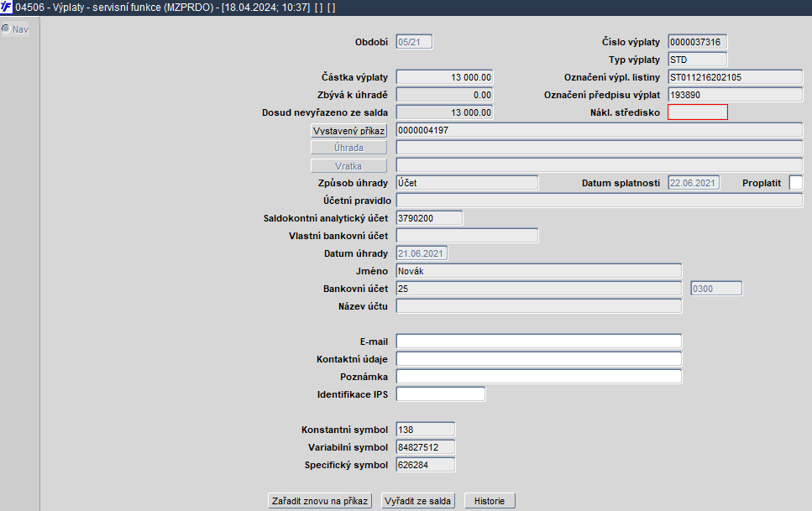812x511 pixels.
Task: Click the Úhrada button
Action: (348, 148)
